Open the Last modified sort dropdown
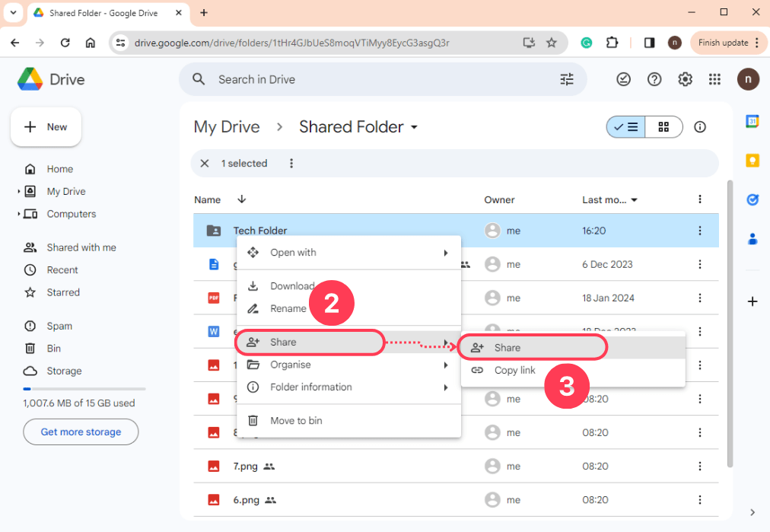Viewport: 770px width, 532px height. click(609, 199)
